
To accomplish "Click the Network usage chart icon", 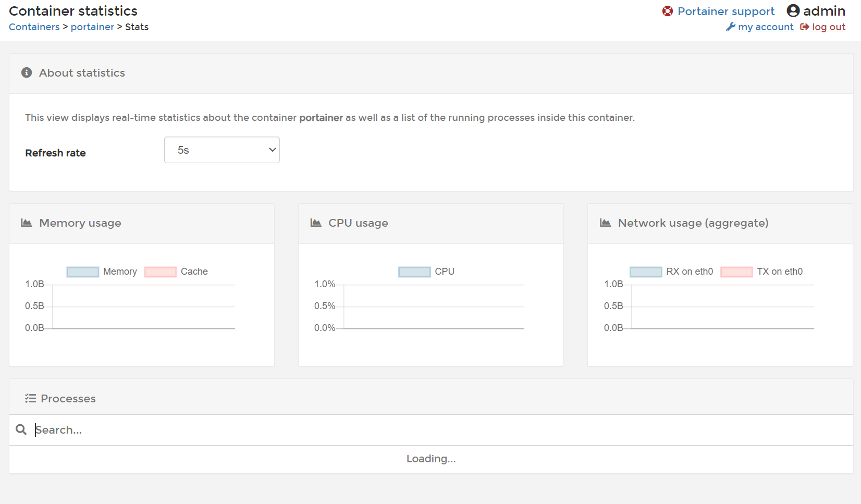I will 605,223.
